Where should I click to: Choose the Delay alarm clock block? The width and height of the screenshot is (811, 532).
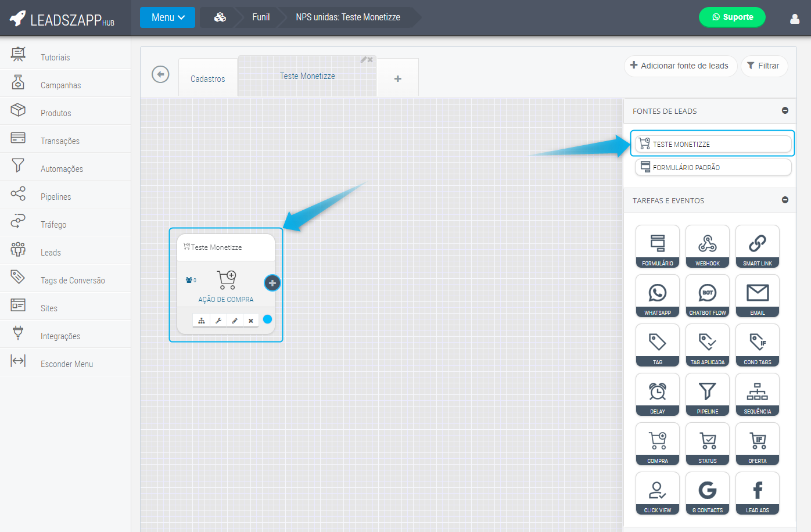click(657, 394)
